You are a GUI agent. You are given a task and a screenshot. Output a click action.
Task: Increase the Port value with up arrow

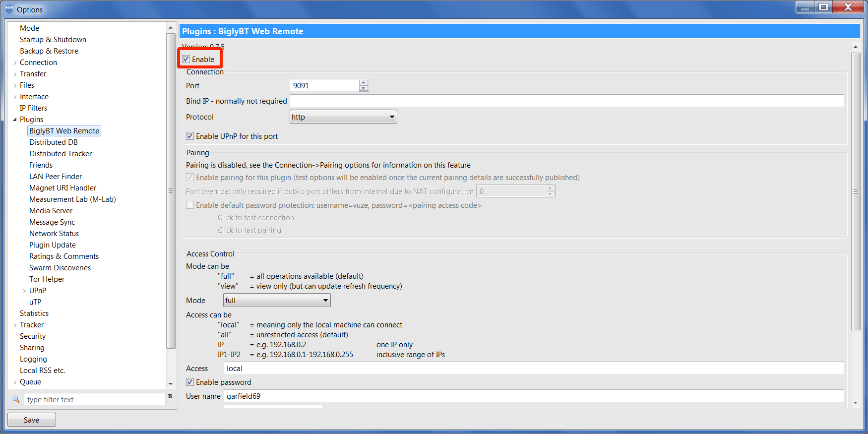point(364,82)
